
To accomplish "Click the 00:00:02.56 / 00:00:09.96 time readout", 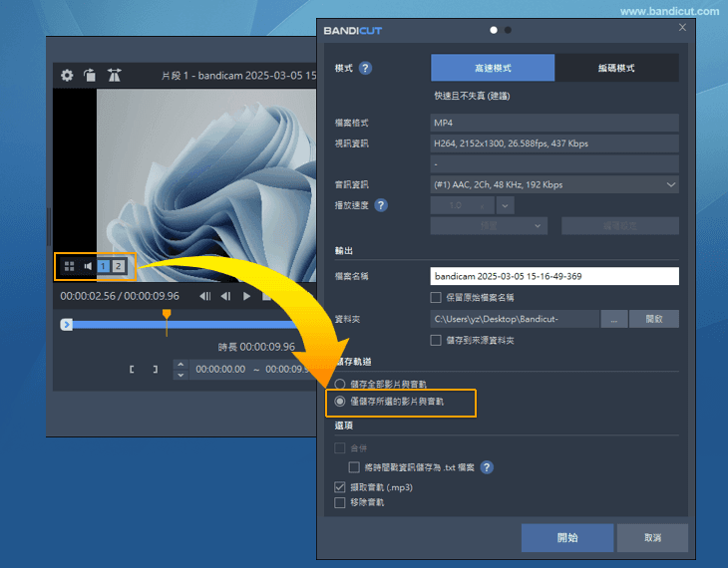I will point(120,296).
